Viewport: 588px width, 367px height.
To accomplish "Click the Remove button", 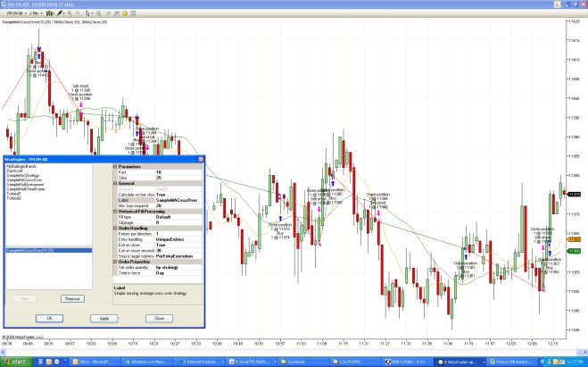I will 72,299.
